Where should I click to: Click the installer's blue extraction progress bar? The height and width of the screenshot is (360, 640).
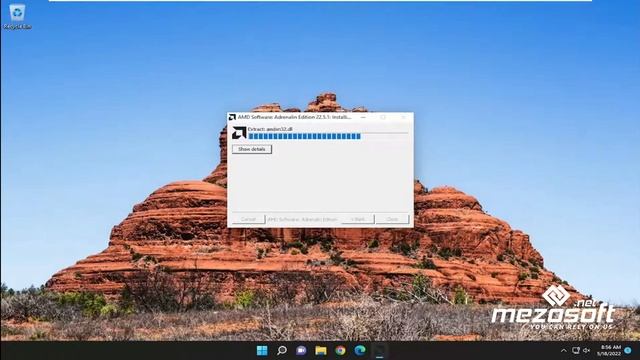coord(328,136)
